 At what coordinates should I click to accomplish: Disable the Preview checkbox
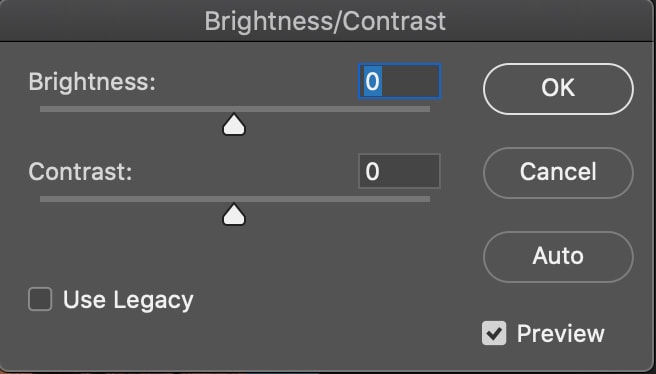[x=494, y=333]
